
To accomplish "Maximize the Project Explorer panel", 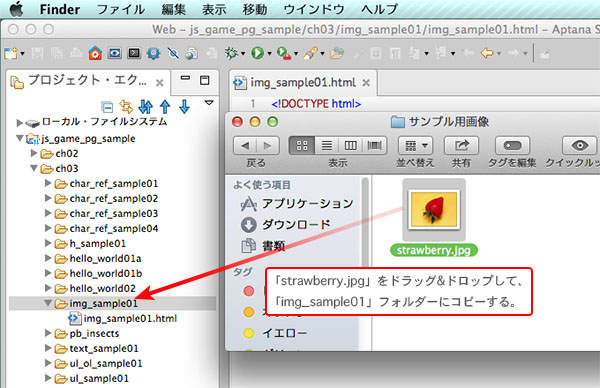I will (x=205, y=80).
